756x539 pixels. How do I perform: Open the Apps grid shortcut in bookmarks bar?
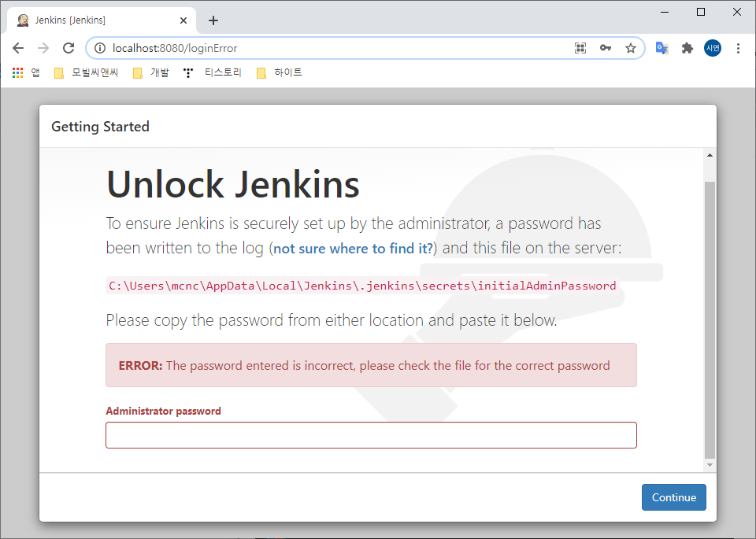point(25,72)
